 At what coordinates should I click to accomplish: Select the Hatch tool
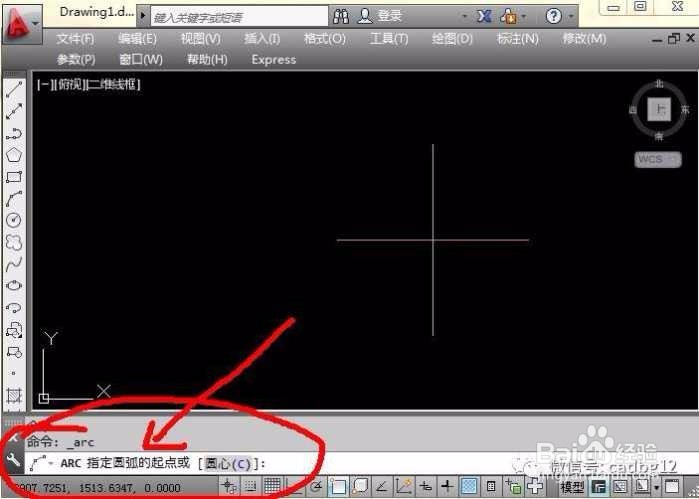click(13, 396)
